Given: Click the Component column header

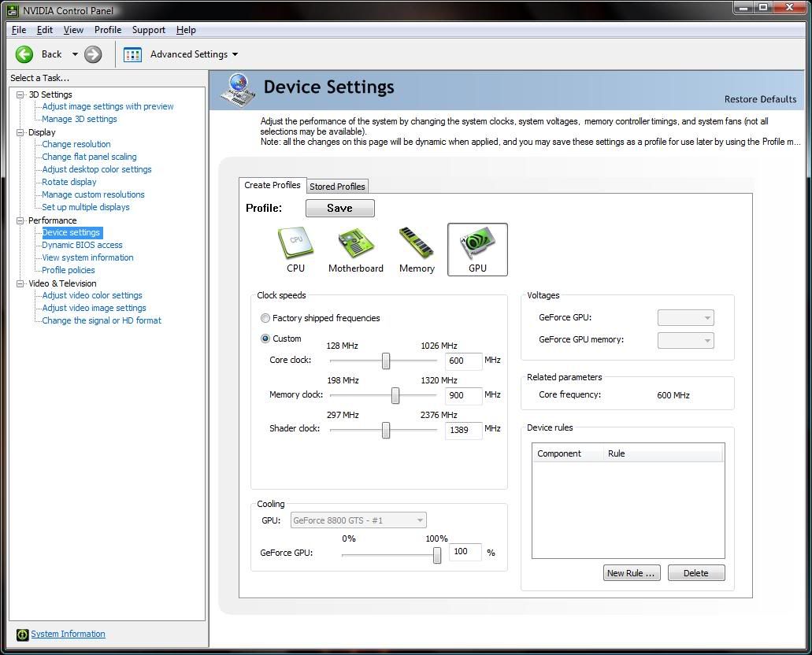Looking at the screenshot, I should tap(568, 453).
